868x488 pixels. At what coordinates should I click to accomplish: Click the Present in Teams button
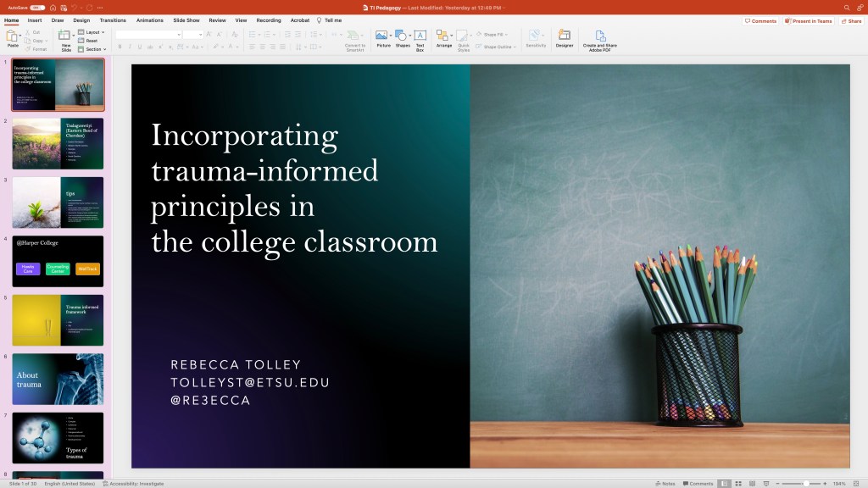click(x=809, y=20)
